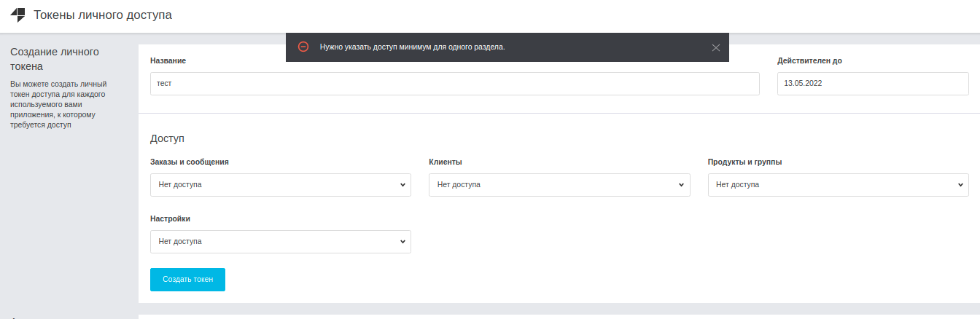Open the Продукты и группы dropdown
The height and width of the screenshot is (319, 980).
coord(839,185)
